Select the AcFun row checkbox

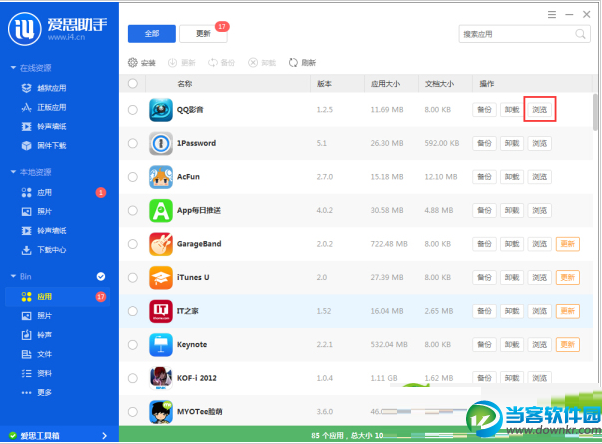click(133, 177)
